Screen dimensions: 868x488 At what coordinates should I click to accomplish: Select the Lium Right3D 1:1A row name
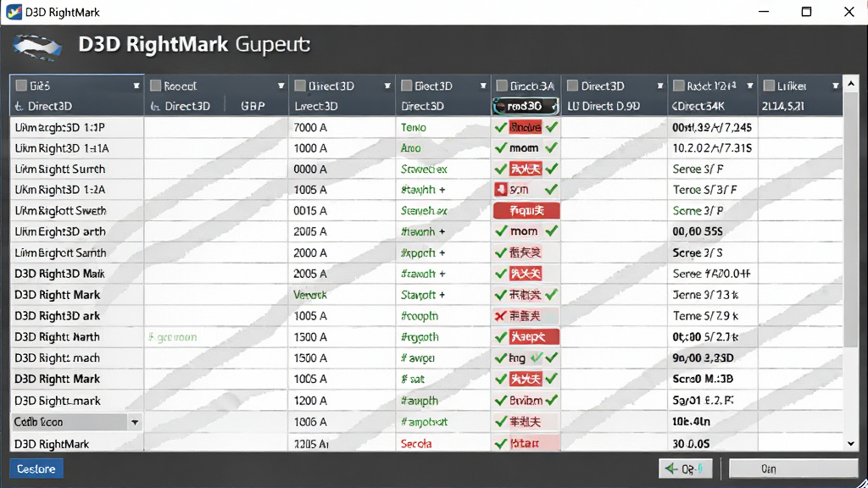point(61,147)
